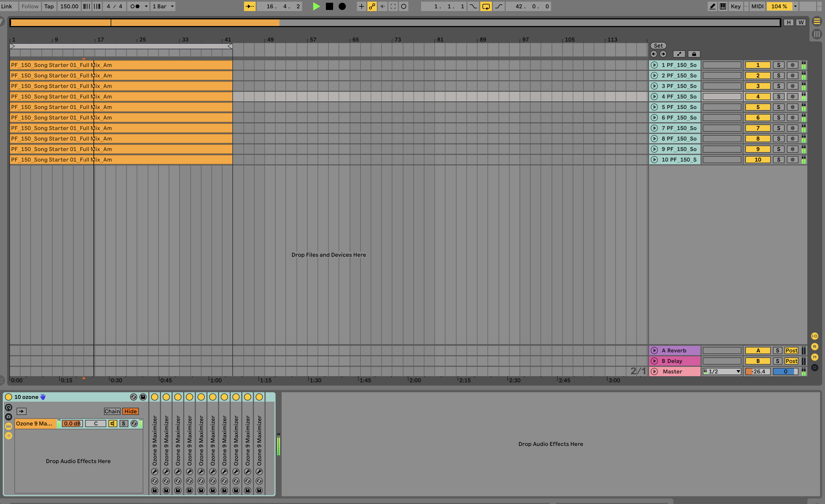Switch to Arrangement view with horizontal lines icon
The width and height of the screenshot is (825, 504).
coord(817,22)
